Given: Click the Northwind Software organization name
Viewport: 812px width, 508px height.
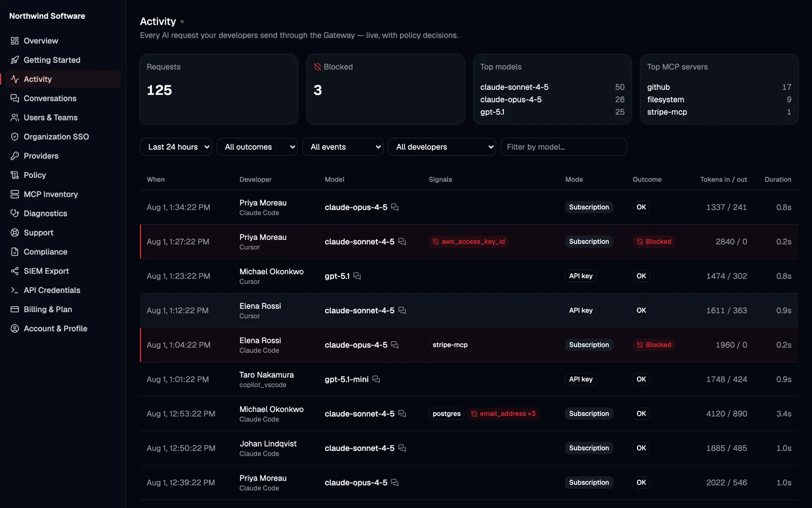Looking at the screenshot, I should tap(47, 16).
